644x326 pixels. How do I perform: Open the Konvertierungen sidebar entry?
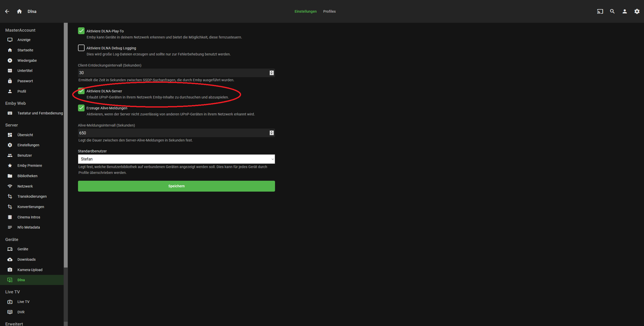(x=32, y=207)
